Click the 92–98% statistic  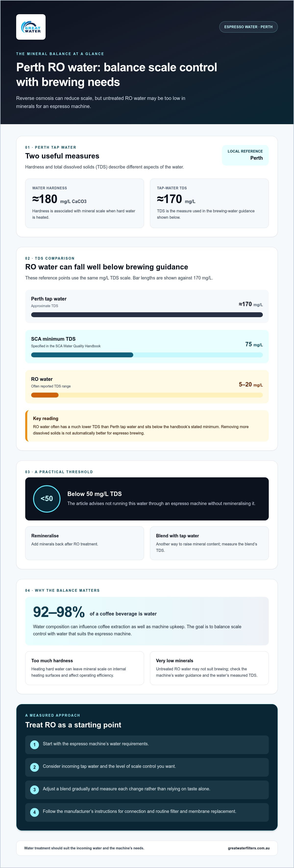pyautogui.click(x=59, y=612)
